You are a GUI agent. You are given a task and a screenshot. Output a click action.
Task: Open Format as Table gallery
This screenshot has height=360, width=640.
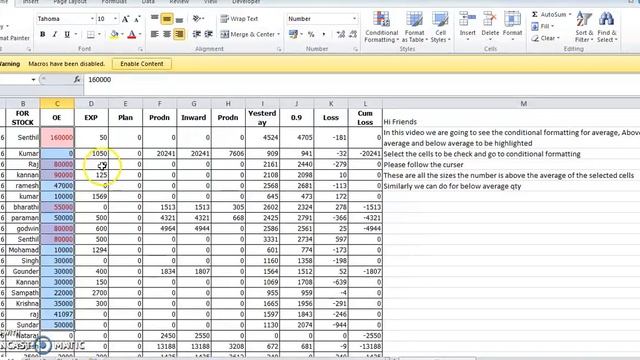click(x=414, y=27)
